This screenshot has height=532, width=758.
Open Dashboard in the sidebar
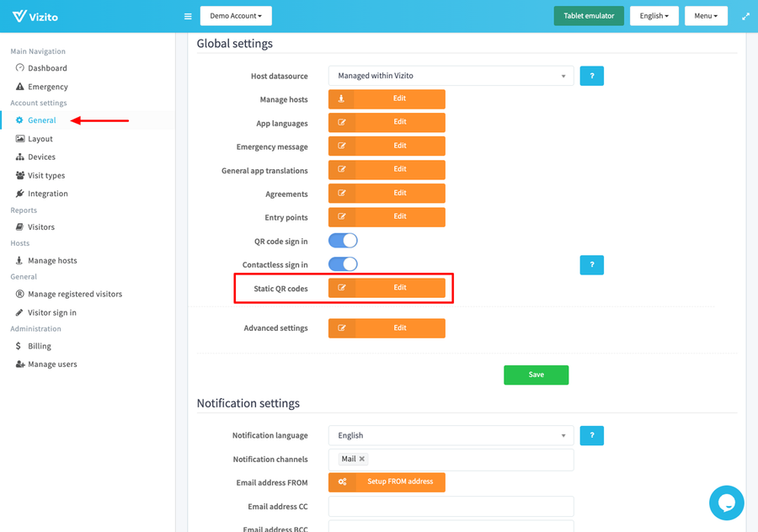[x=47, y=68]
